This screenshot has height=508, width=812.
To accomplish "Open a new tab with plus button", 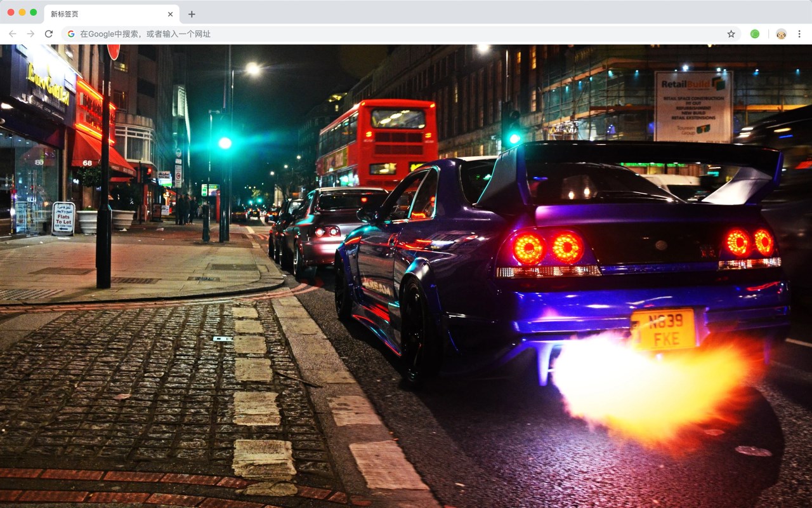I will click(x=192, y=14).
